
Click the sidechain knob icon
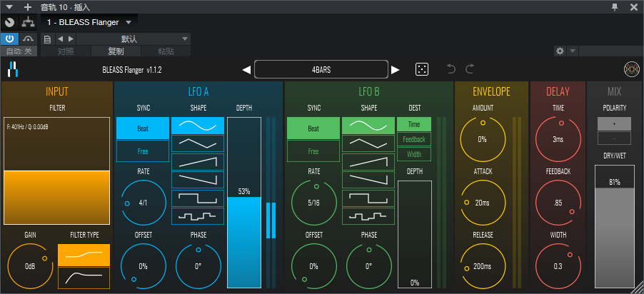[x=10, y=22]
